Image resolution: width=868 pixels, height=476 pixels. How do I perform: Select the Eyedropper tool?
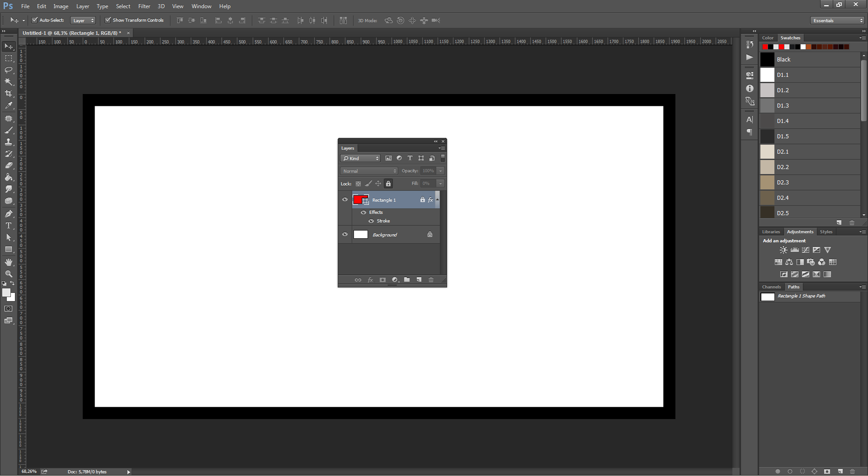pyautogui.click(x=9, y=105)
